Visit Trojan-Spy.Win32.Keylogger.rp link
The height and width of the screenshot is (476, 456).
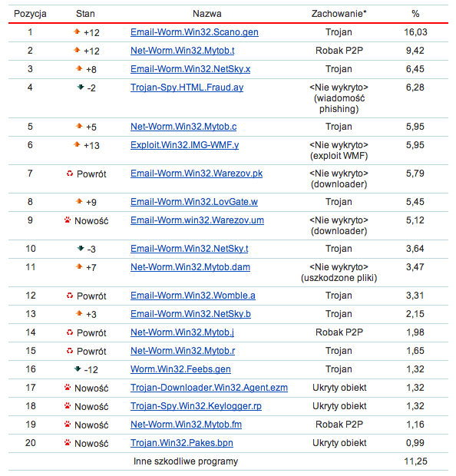[196, 406]
